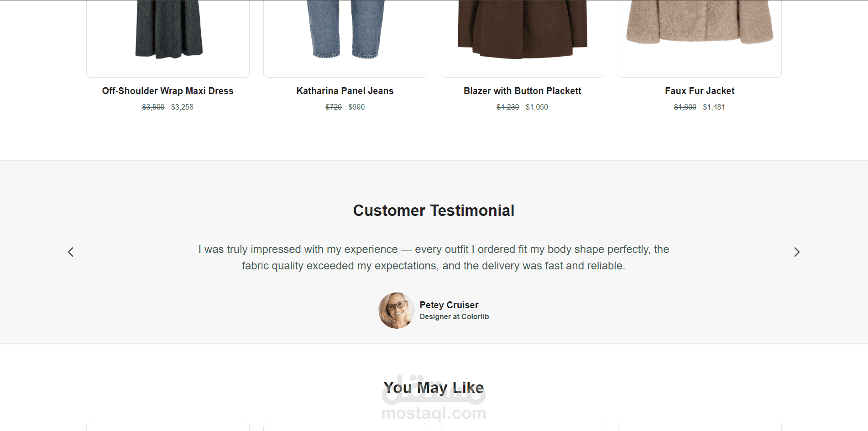The image size is (868, 431).
Task: Open the Blazer with Button Plackett link
Action: (522, 91)
